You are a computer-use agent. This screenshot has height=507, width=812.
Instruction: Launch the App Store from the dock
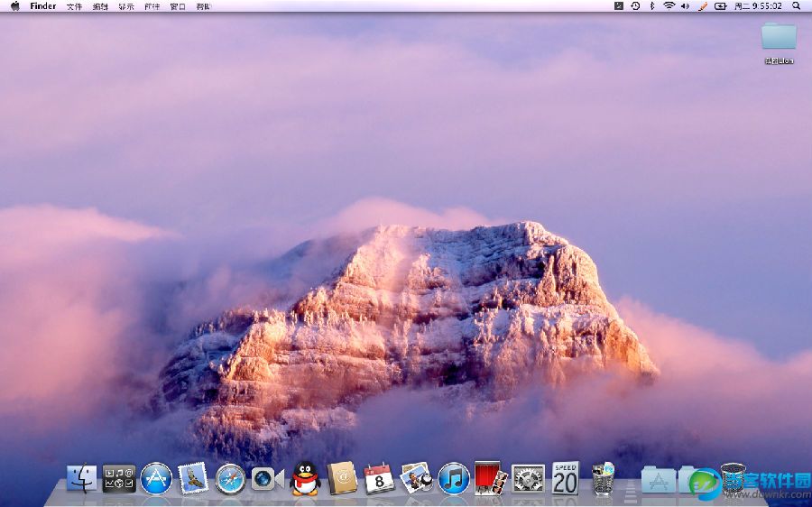(156, 478)
